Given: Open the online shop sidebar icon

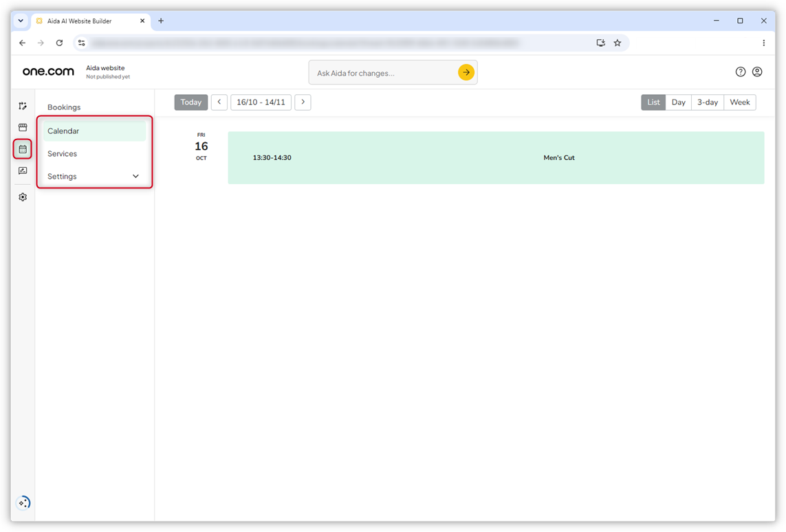Looking at the screenshot, I should tap(23, 127).
